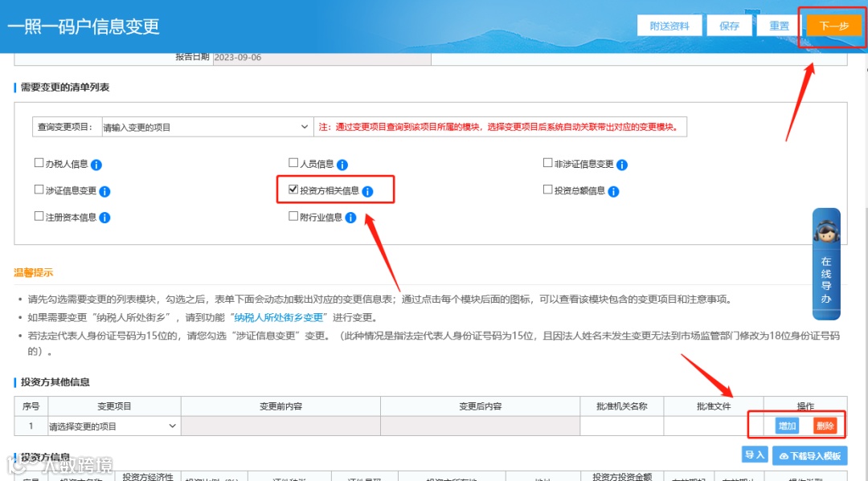
Task: Check the 投资总额信息 checkbox
Action: (547, 189)
